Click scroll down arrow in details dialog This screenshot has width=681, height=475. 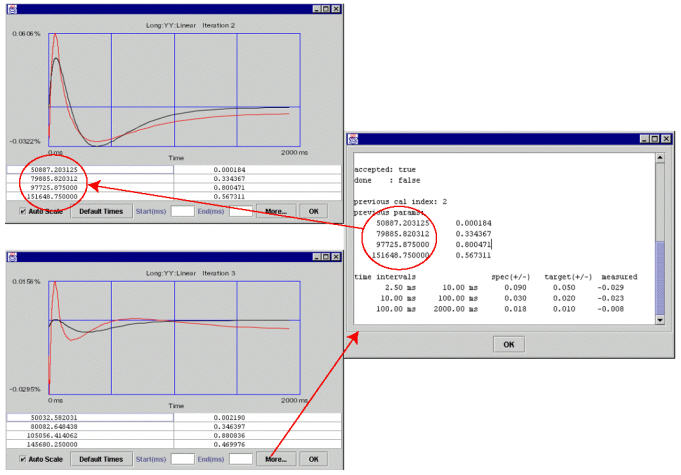point(659,319)
